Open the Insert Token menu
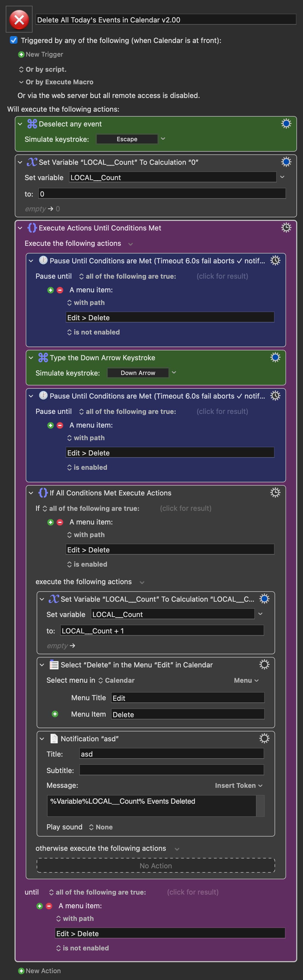 tap(239, 785)
